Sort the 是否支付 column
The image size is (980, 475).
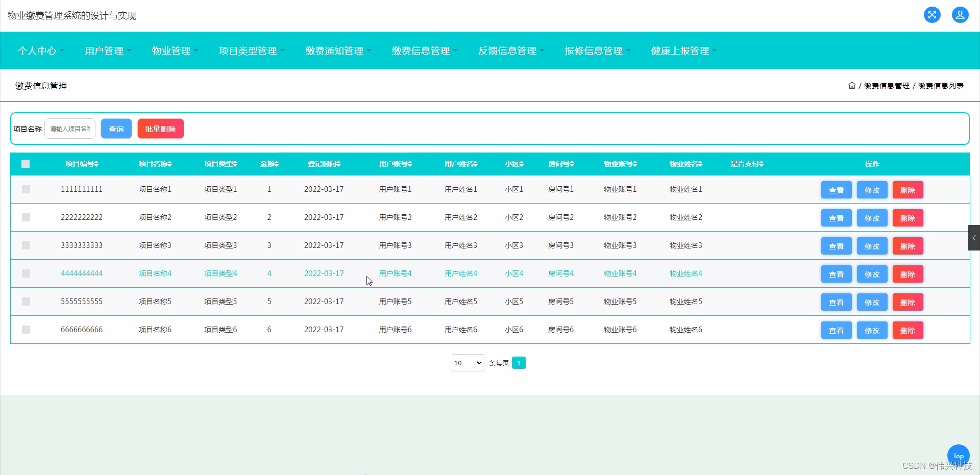[x=747, y=164]
